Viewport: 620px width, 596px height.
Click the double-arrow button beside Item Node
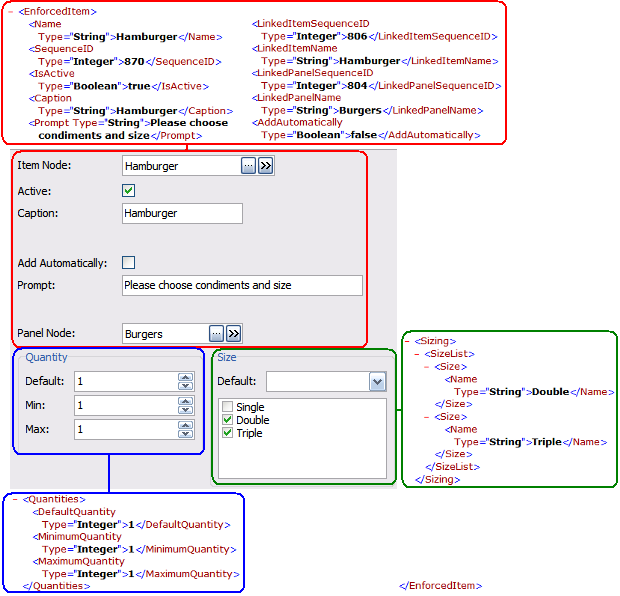(265, 166)
